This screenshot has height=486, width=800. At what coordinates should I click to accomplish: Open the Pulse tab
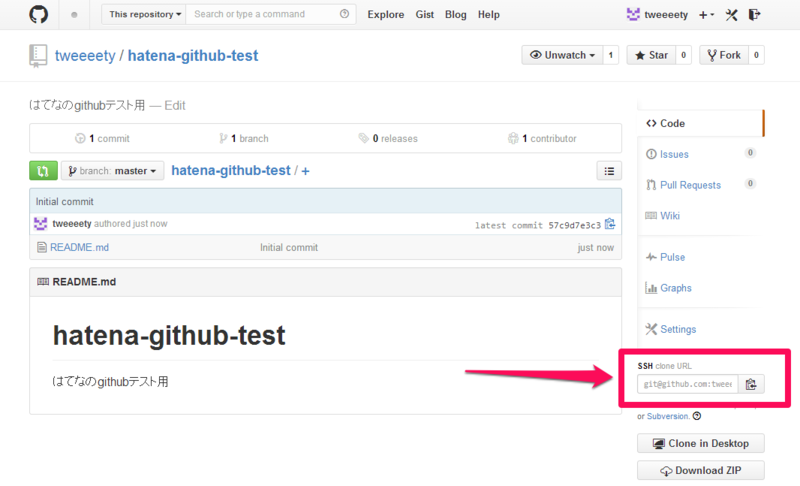coord(672,257)
